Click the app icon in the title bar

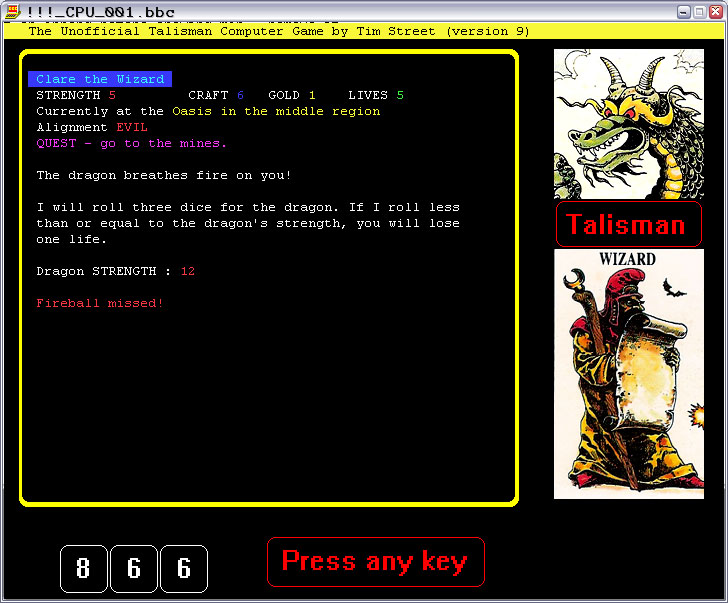point(12,12)
